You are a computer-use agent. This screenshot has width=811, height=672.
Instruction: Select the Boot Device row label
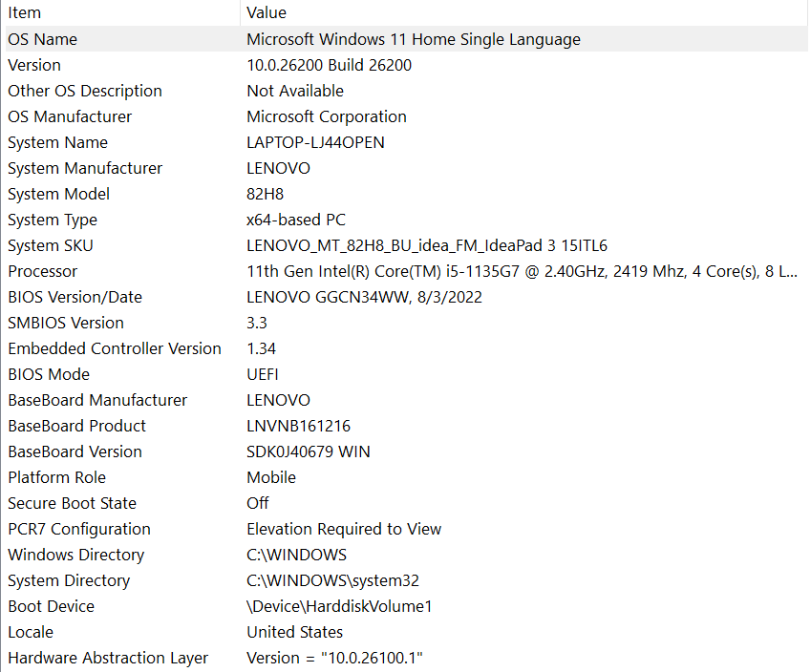click(51, 607)
